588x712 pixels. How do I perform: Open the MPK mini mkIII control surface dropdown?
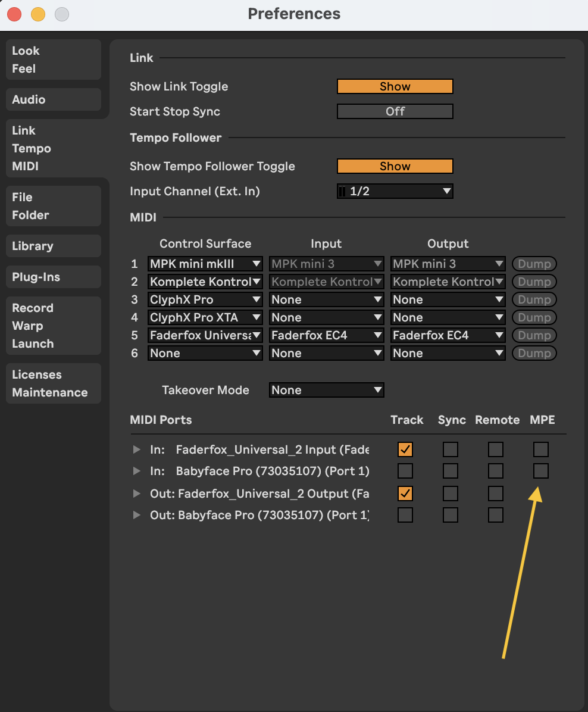[x=205, y=264]
